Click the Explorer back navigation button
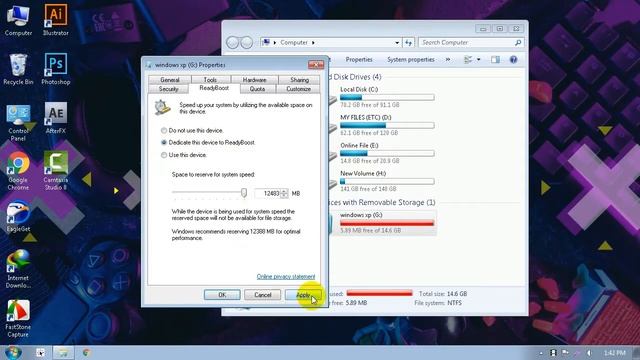This screenshot has width=640, height=360. click(233, 42)
